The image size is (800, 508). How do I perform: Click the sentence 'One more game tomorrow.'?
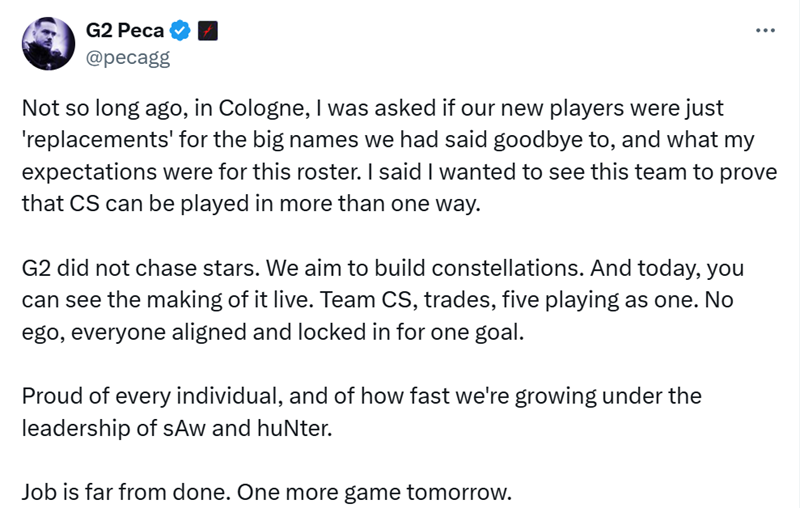click(374, 492)
